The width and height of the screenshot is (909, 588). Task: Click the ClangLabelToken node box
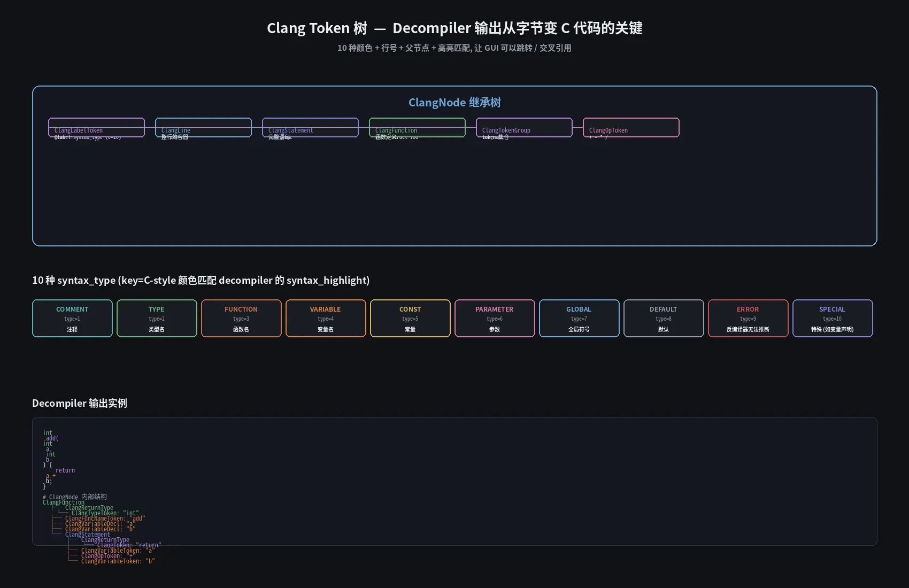96,128
